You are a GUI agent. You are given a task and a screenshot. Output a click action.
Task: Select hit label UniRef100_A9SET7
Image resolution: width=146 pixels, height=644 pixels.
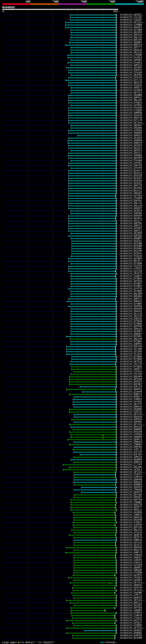point(131,369)
